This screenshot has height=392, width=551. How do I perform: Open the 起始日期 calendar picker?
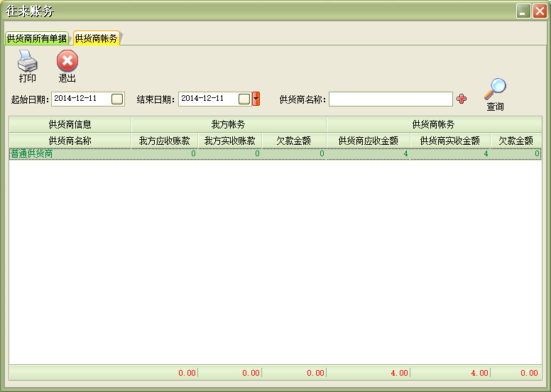(117, 99)
